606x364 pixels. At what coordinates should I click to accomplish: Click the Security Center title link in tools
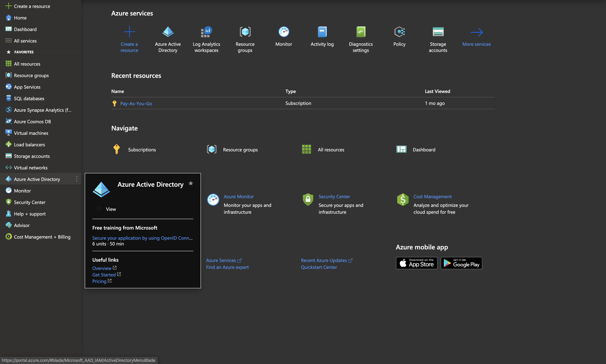334,196
